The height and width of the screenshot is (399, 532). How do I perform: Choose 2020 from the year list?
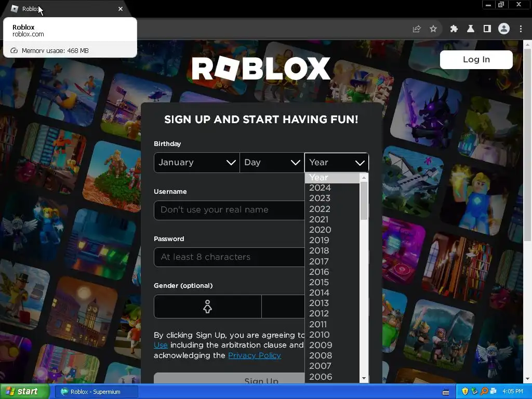[x=332, y=230]
